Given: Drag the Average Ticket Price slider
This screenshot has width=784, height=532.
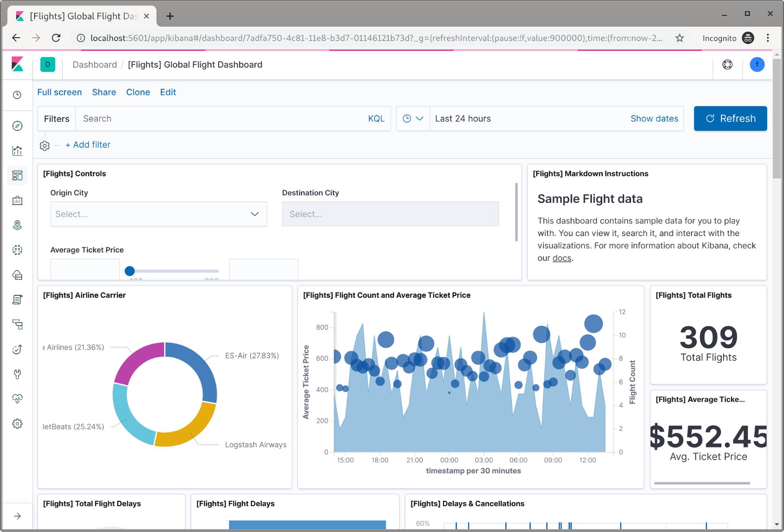Looking at the screenshot, I should point(129,270).
